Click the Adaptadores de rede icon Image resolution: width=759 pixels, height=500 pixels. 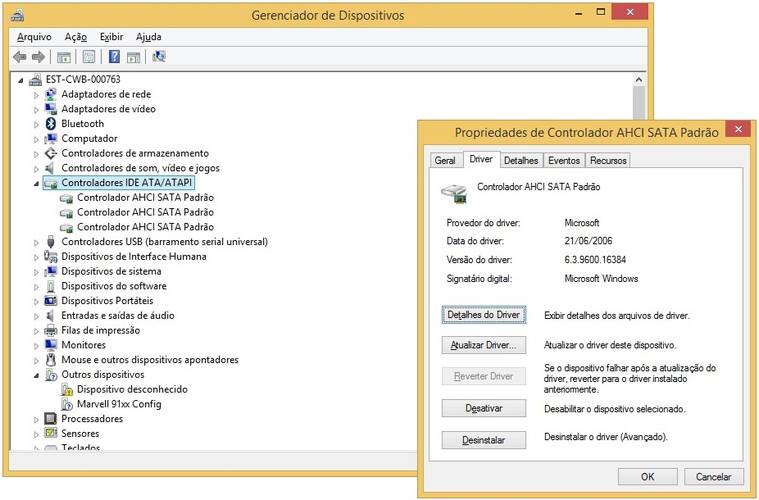coord(51,94)
